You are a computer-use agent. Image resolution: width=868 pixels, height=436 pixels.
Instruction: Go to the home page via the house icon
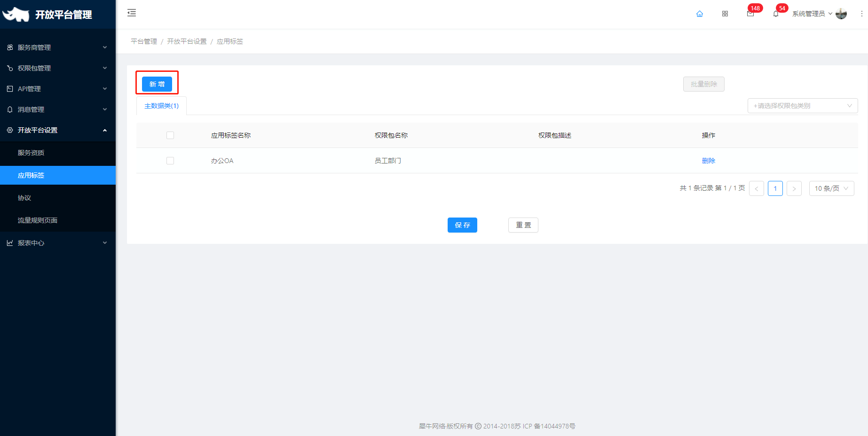700,14
